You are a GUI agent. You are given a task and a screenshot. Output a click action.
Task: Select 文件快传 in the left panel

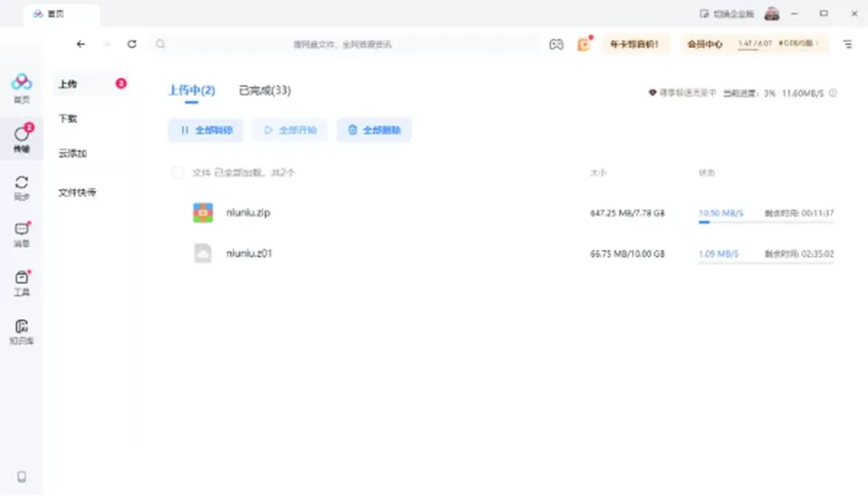77,192
